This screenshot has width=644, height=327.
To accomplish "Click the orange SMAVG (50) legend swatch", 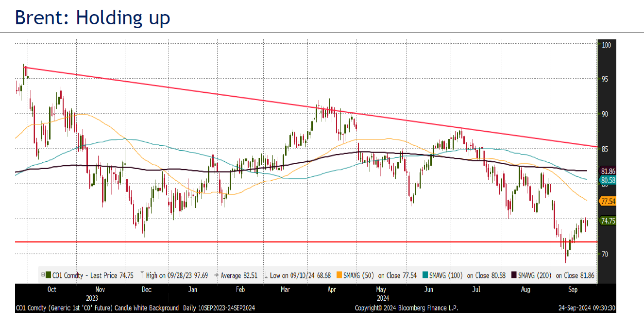I will point(339,275).
